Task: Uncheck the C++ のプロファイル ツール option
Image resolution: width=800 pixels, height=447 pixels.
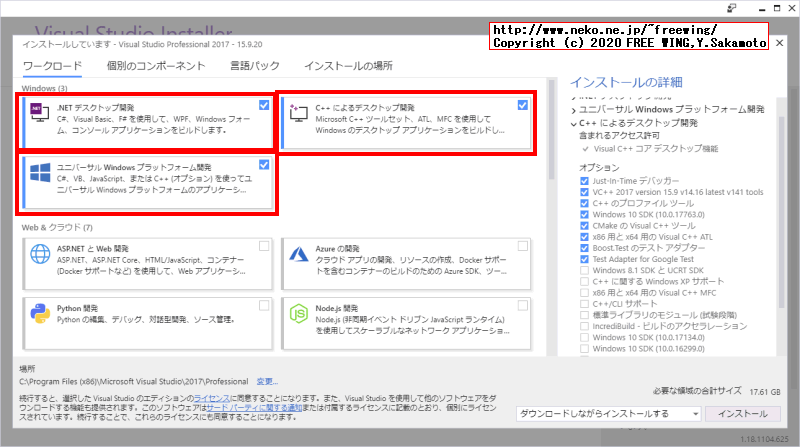Action: pyautogui.click(x=584, y=203)
